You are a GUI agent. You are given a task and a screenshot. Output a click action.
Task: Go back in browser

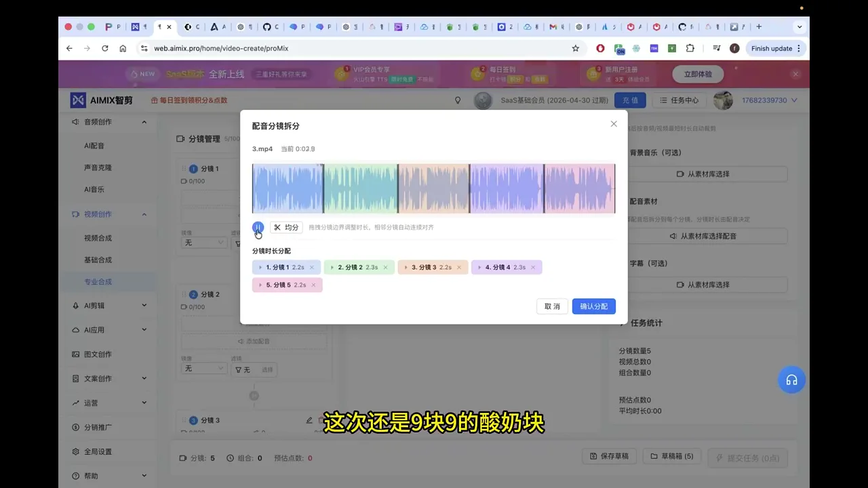69,49
